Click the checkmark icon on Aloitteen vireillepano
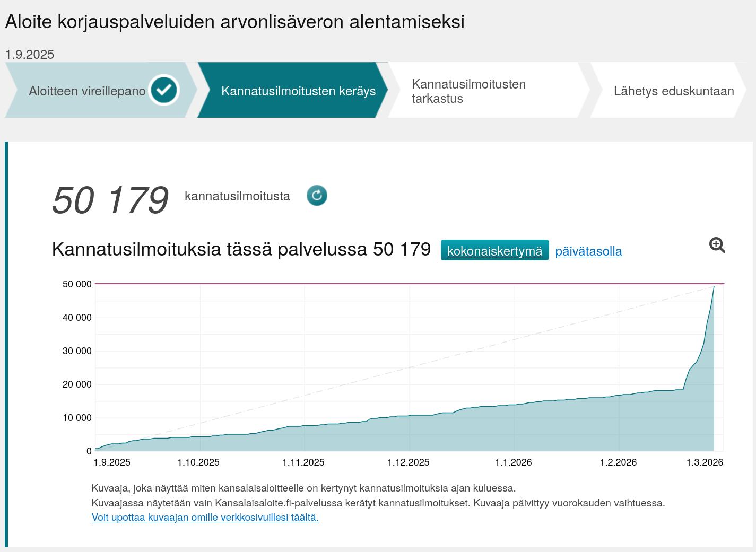 164,90
